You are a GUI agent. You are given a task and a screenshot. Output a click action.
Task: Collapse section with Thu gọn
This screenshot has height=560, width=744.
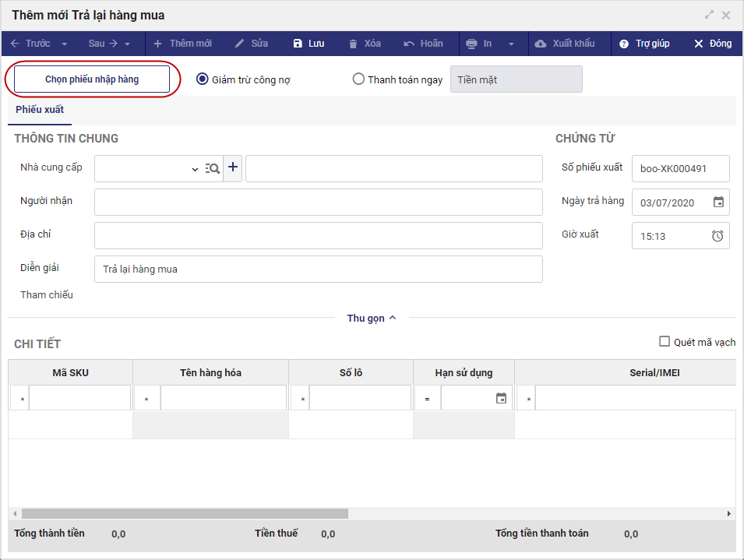pyautogui.click(x=372, y=319)
